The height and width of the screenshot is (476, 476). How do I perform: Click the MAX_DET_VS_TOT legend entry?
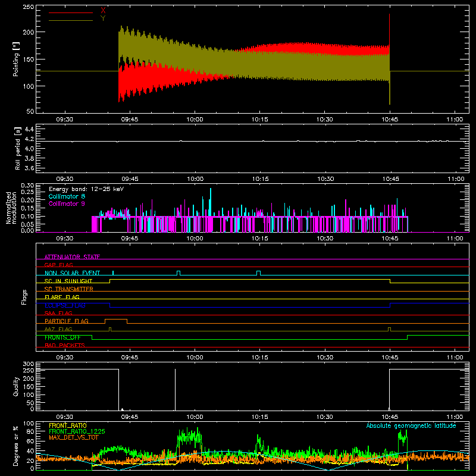[73, 437]
